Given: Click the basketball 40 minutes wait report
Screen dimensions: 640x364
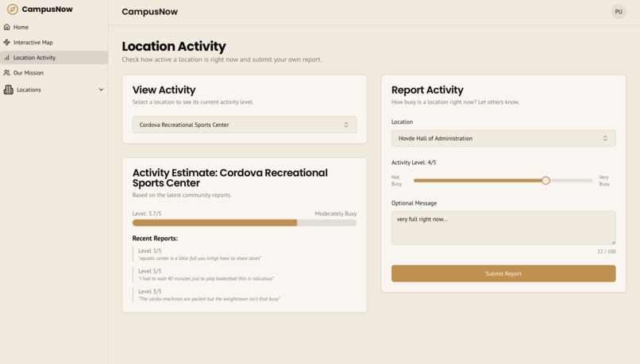Looking at the screenshot, I should (x=206, y=278).
